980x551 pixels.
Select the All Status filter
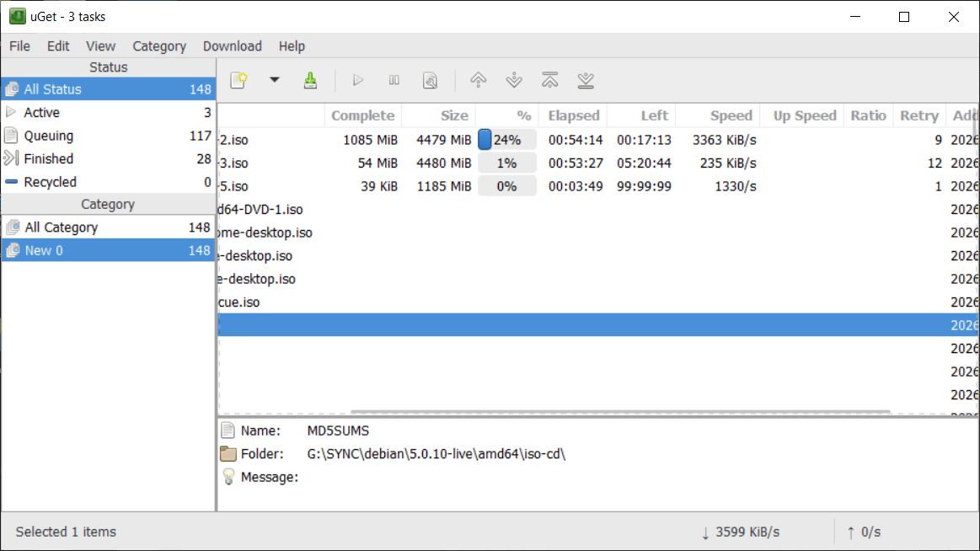coord(108,89)
